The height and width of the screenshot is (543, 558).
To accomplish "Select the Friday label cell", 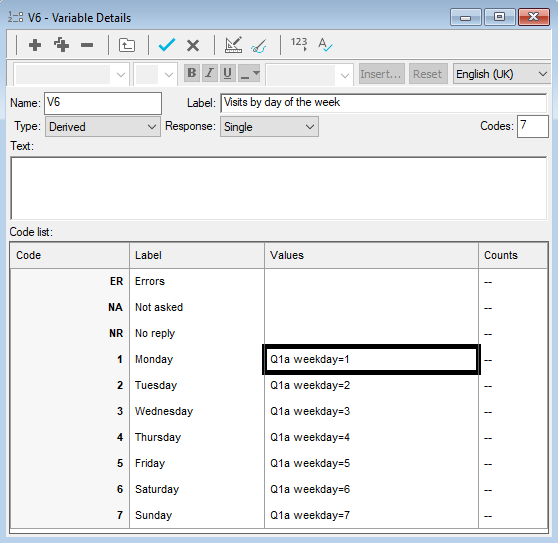I will click(x=197, y=463).
